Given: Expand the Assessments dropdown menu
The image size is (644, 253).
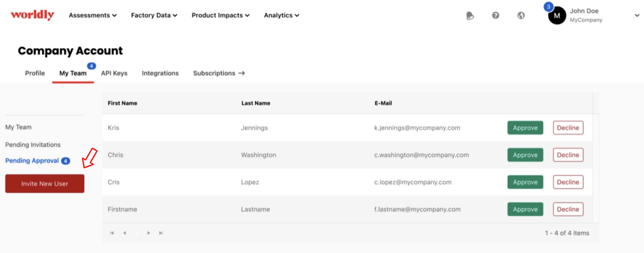Looking at the screenshot, I should click(x=93, y=15).
